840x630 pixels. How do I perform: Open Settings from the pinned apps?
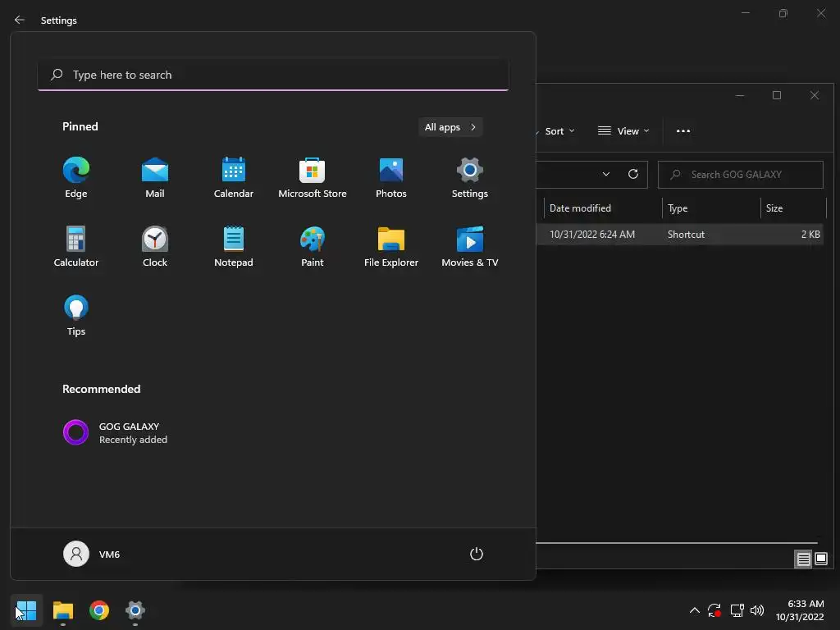(x=470, y=178)
